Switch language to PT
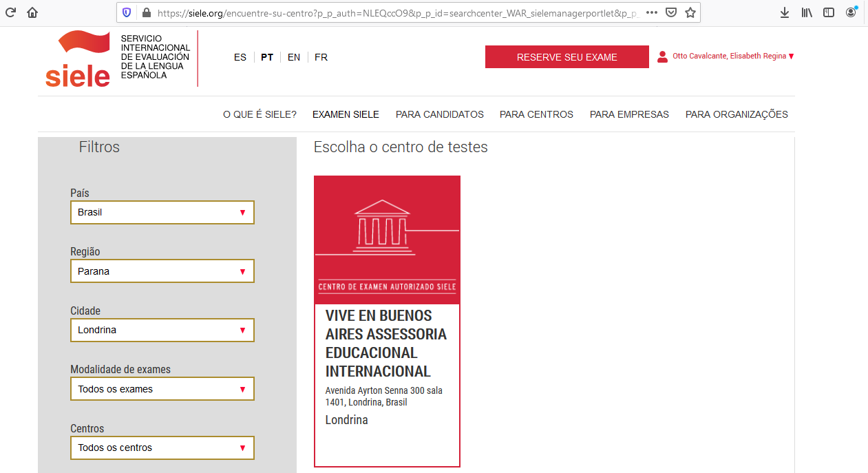 [x=267, y=58]
